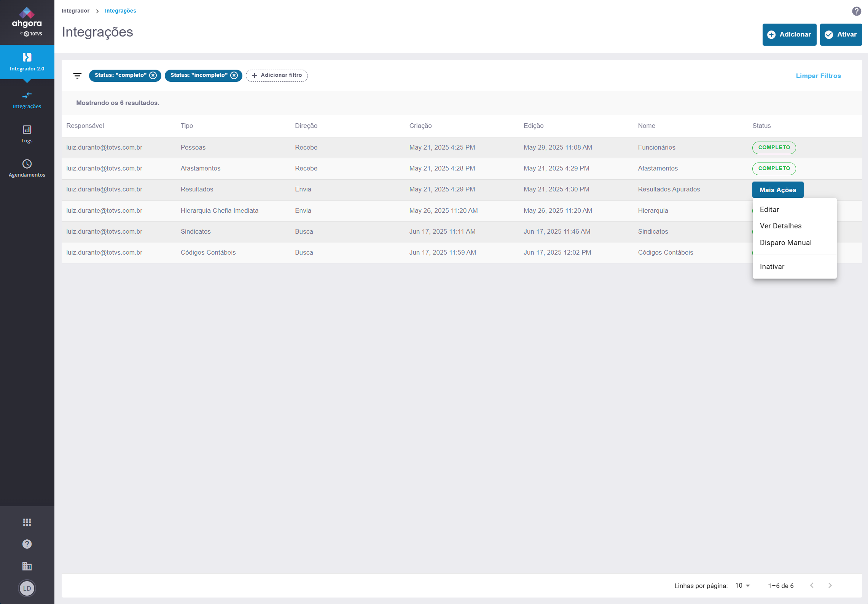
Task: Open the apps grid icon in sidebar
Action: tap(27, 522)
